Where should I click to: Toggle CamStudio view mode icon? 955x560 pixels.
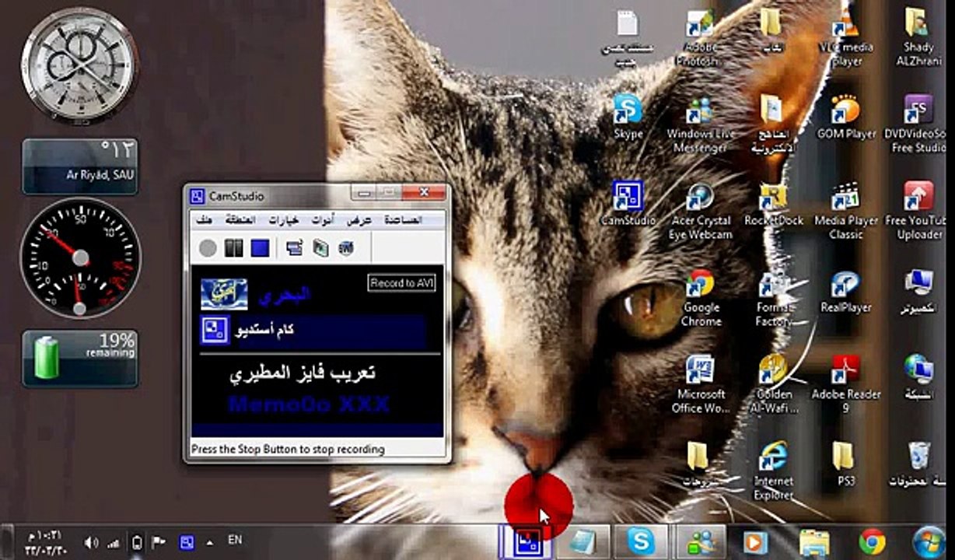(295, 248)
